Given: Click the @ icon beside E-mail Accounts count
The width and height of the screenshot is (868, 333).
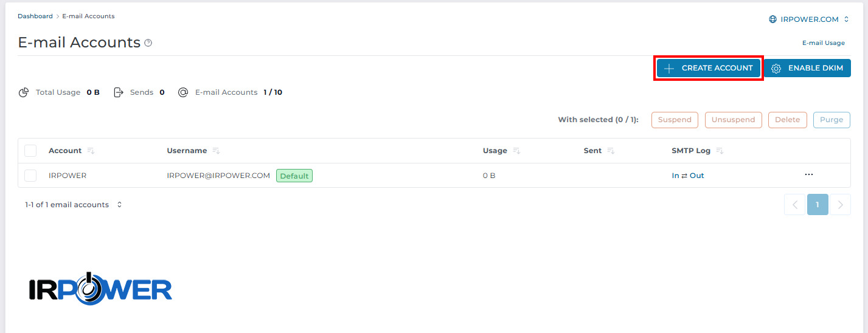Looking at the screenshot, I should tap(183, 92).
